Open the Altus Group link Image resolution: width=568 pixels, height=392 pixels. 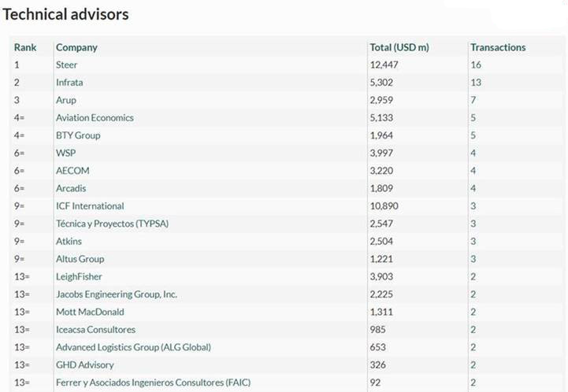pos(80,259)
